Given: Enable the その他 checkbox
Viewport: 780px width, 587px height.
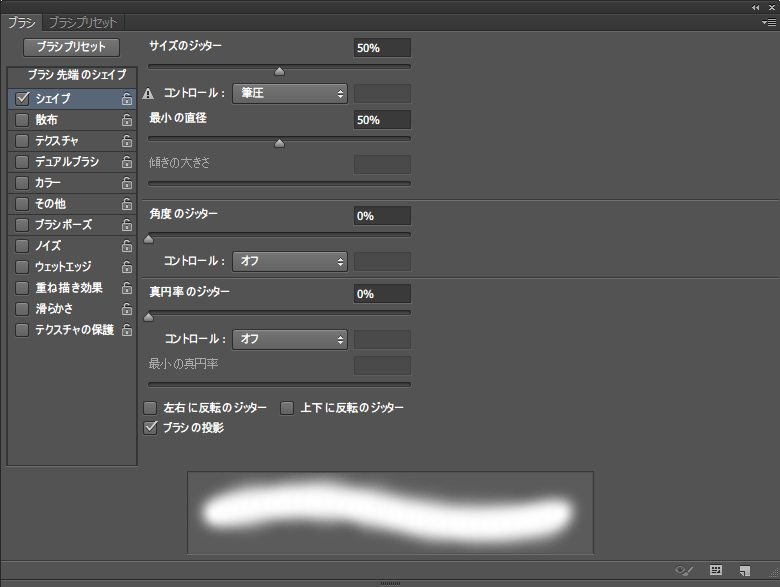Looking at the screenshot, I should coord(22,203).
